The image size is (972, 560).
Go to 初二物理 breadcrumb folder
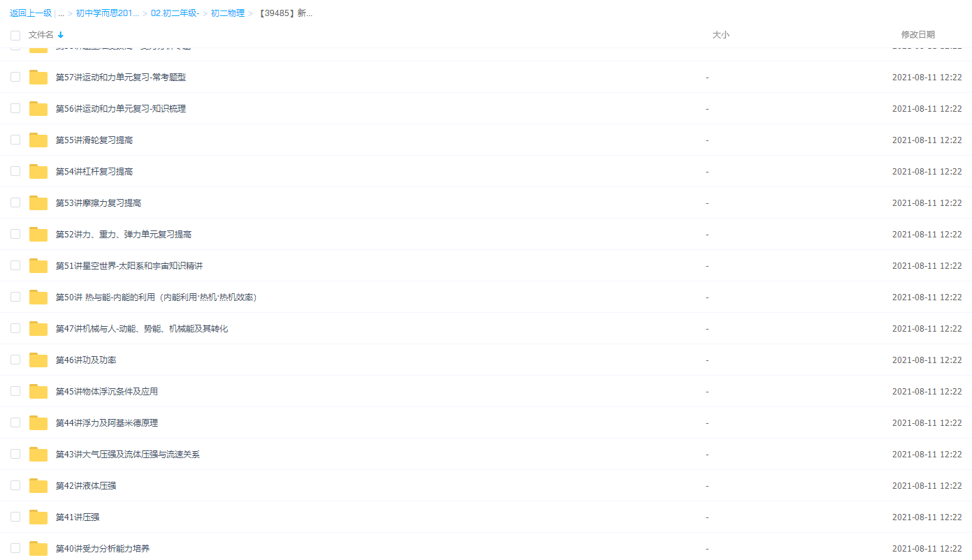(x=228, y=13)
